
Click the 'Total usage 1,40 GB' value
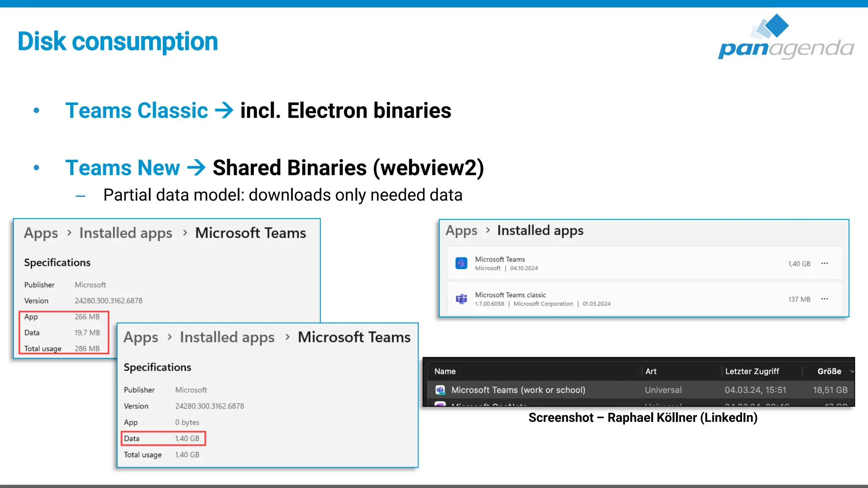point(187,455)
